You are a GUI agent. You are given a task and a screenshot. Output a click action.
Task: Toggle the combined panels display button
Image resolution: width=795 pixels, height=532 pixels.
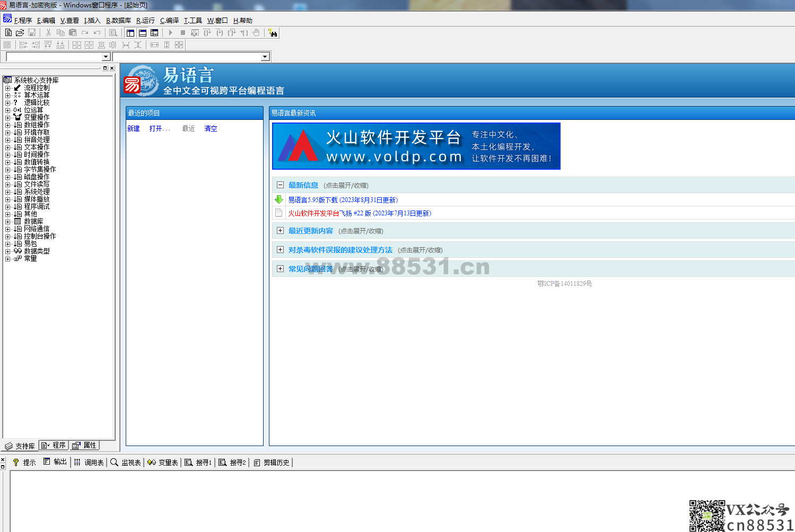click(x=154, y=33)
